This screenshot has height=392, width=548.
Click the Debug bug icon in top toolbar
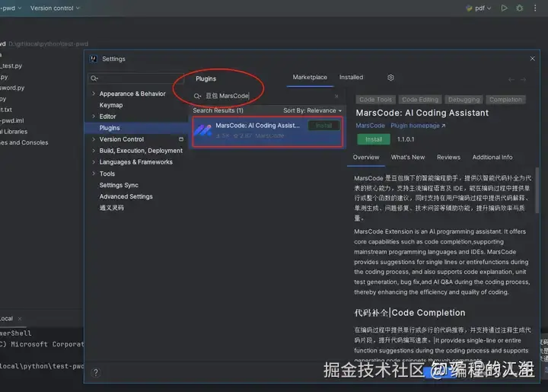pos(520,8)
